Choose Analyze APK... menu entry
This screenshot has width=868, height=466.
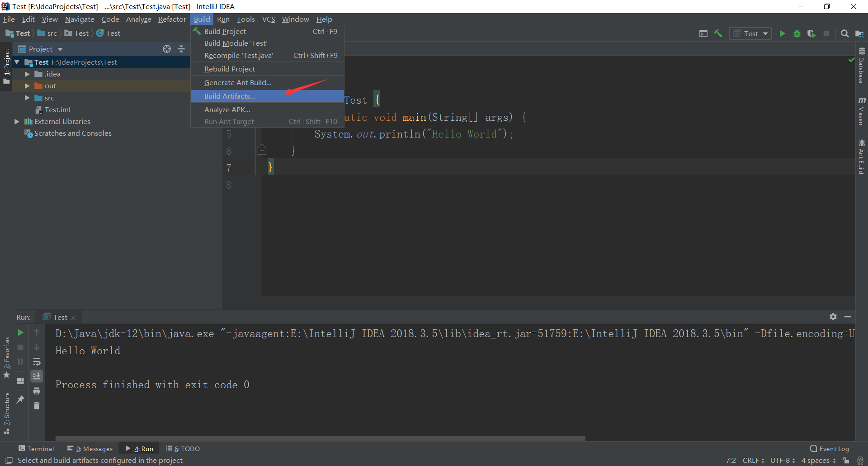[x=267, y=109]
